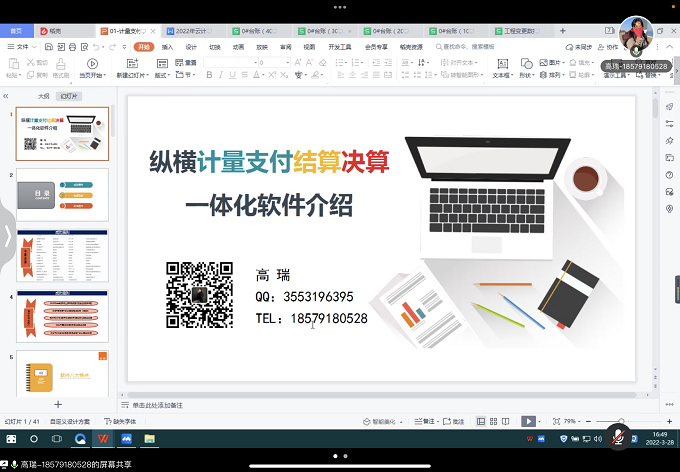Image resolution: width=680 pixels, height=472 pixels.
Task: Open the font size dropdown
Action: 287,63
